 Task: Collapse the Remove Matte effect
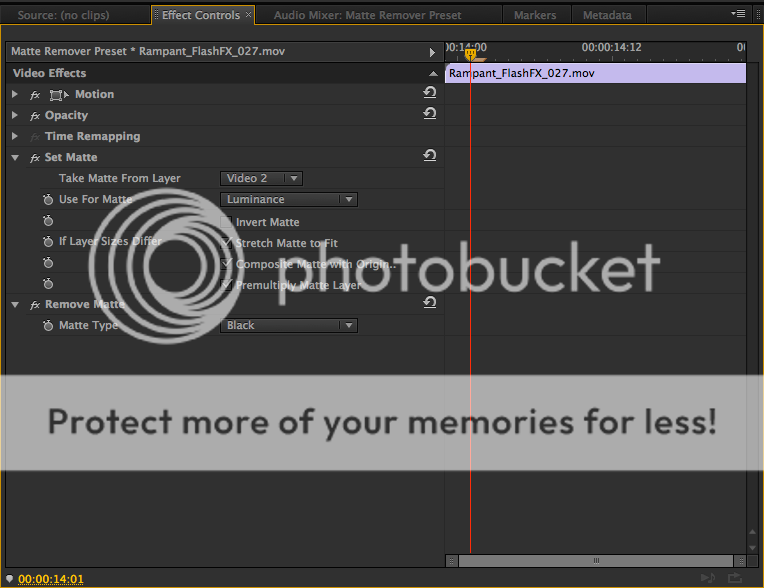[x=15, y=304]
